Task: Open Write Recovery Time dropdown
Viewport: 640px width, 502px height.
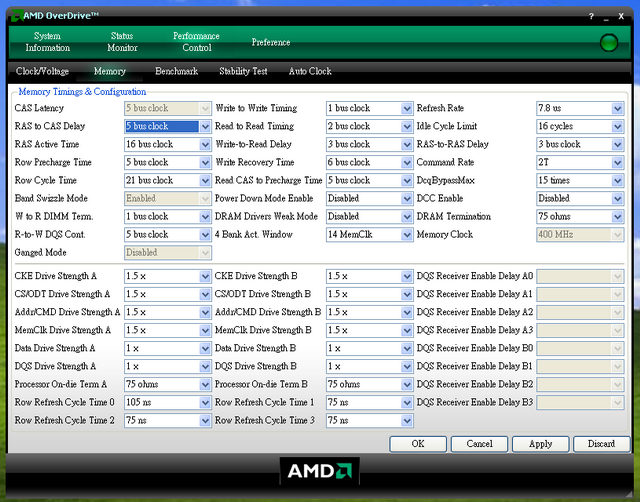Action: pos(369,162)
